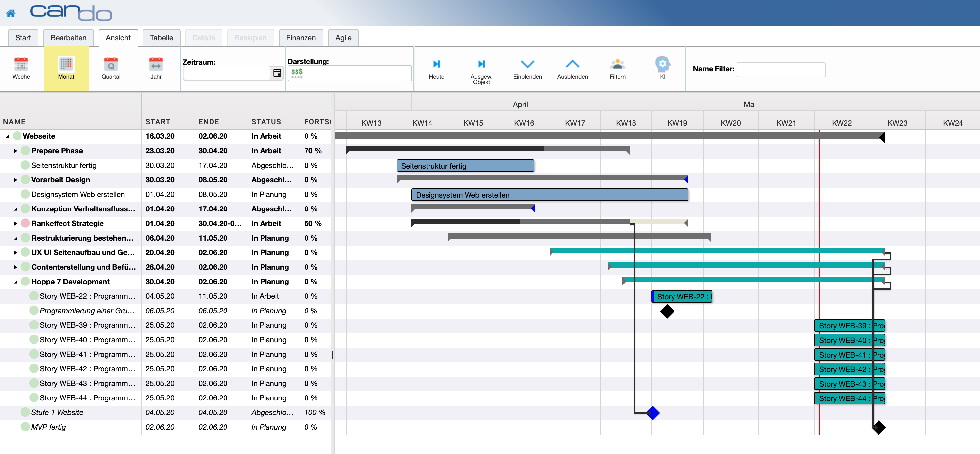Open the Zeitraum calendar picker icon
980x454 pixels.
pos(277,73)
